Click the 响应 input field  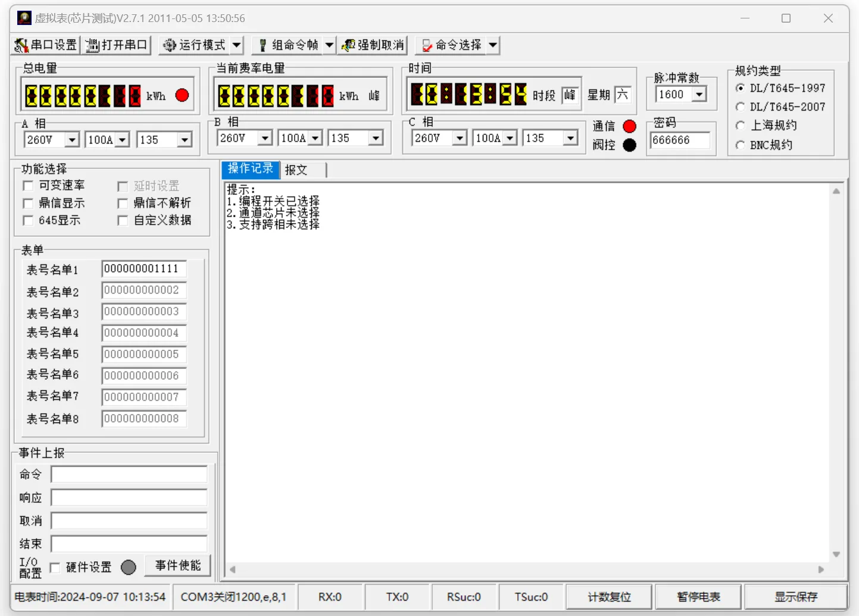tap(129, 498)
